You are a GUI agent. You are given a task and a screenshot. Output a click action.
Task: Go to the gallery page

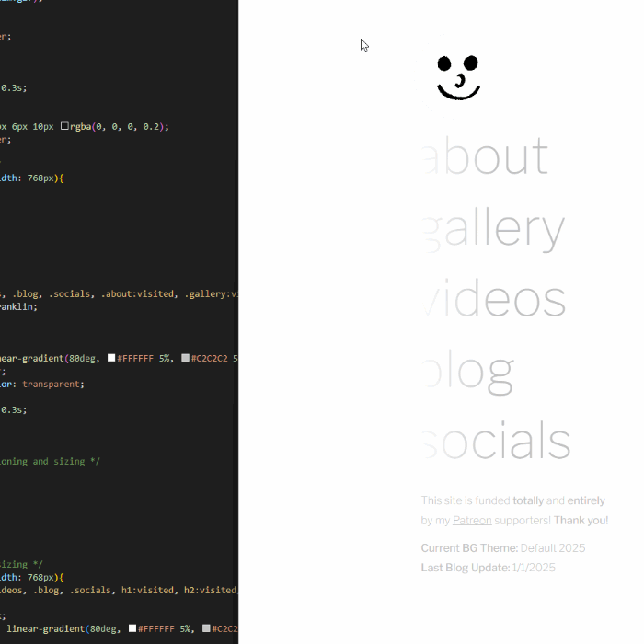click(x=494, y=230)
